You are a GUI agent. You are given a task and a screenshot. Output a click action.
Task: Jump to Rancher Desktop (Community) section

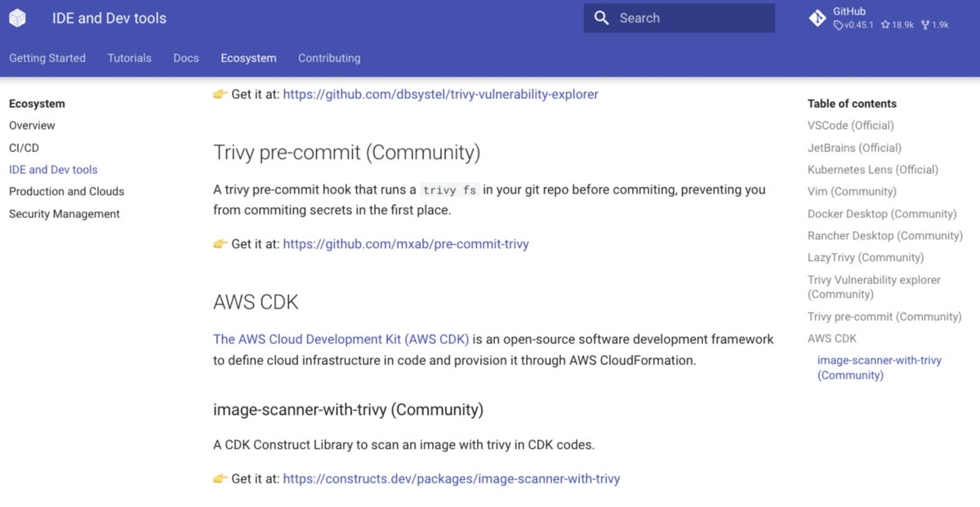[x=885, y=236]
